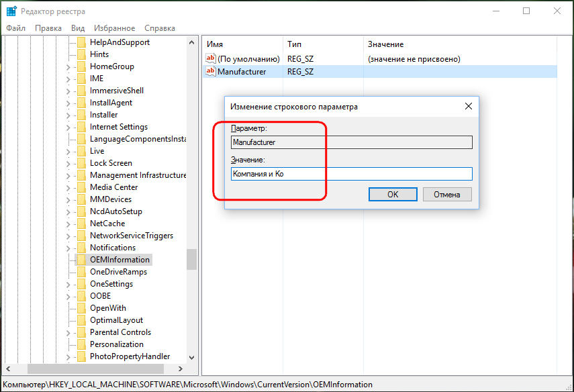Image resolution: width=574 pixels, height=392 pixels.
Task: Click the (По умолчанию) string value icon
Action: point(211,58)
